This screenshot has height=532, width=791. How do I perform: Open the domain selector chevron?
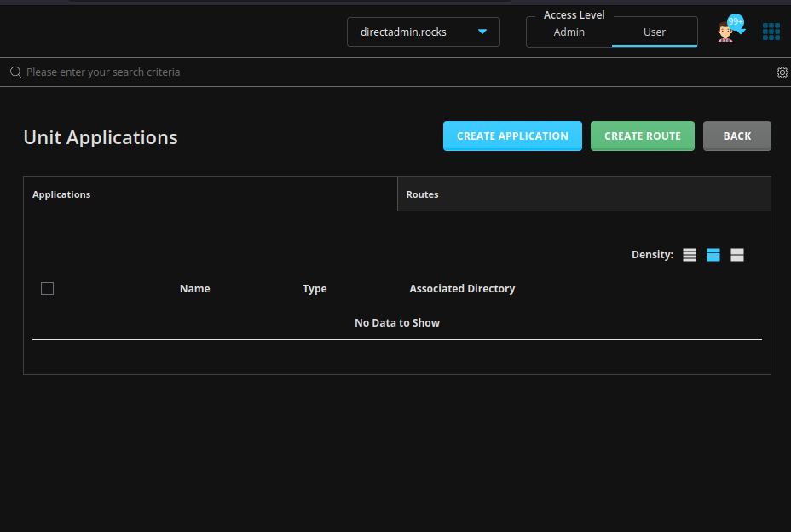pyautogui.click(x=482, y=32)
